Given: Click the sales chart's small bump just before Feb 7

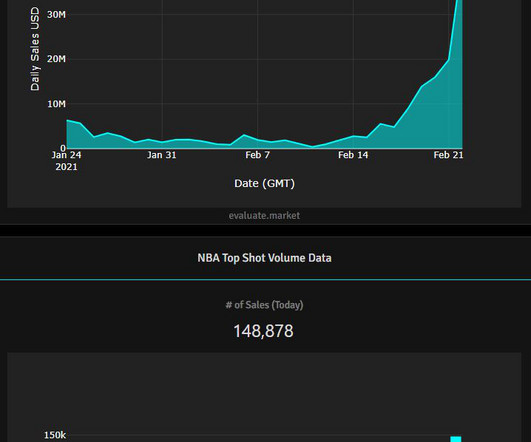Looking at the screenshot, I should [x=244, y=135].
